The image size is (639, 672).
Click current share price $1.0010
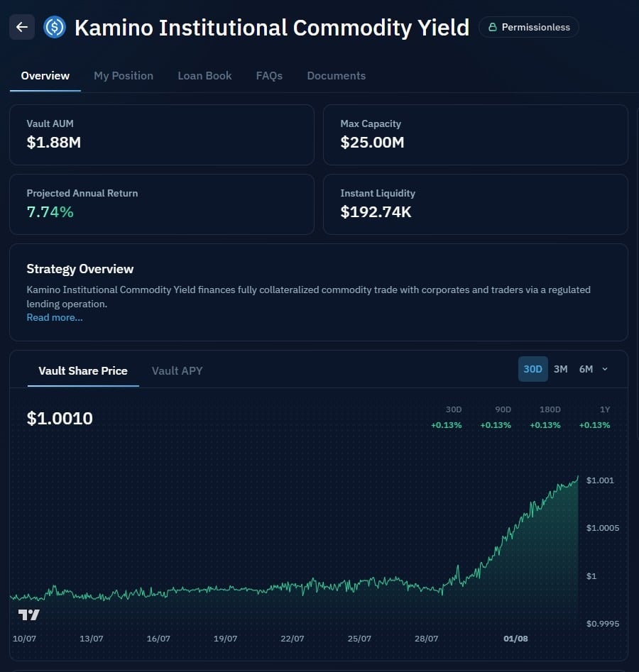(x=60, y=418)
